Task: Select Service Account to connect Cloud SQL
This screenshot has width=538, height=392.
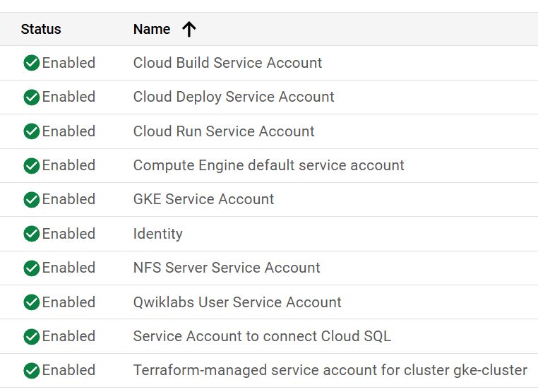Action: [x=262, y=336]
